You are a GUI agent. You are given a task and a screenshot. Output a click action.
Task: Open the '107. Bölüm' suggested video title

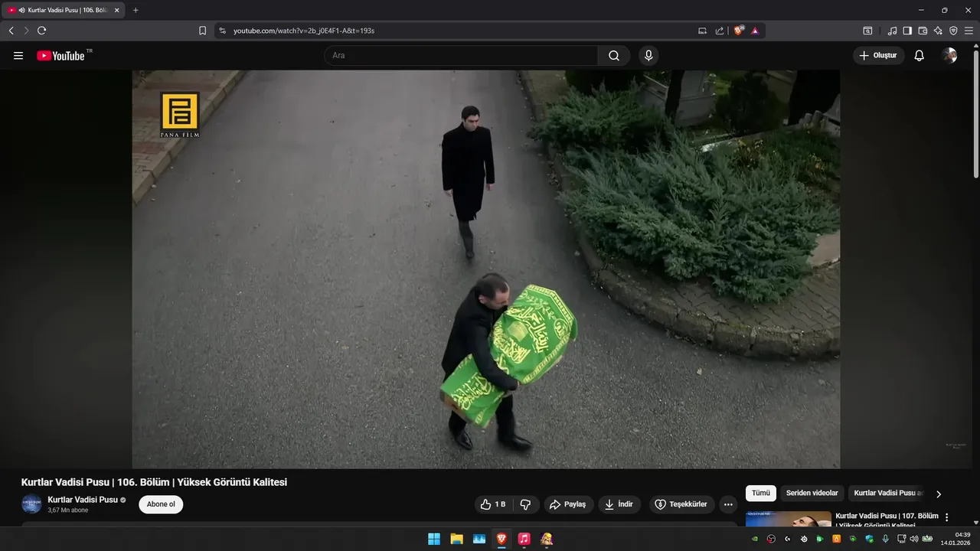point(887,520)
